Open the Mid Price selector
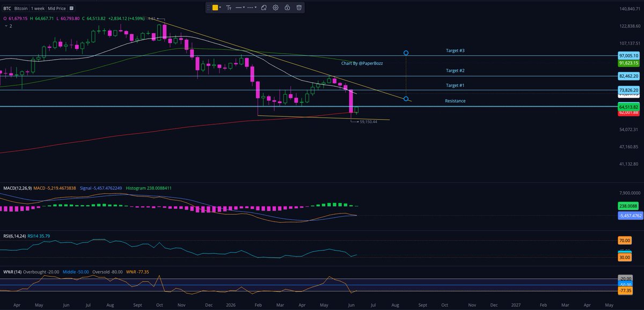This screenshot has width=644, height=310. pos(57,9)
